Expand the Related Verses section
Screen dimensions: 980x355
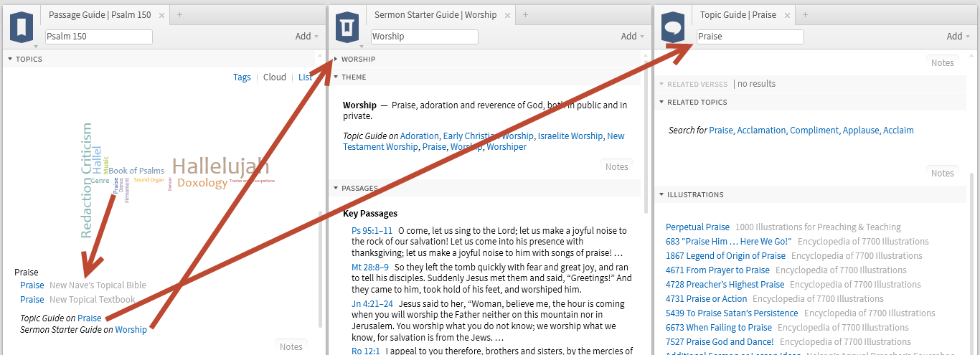pos(661,84)
